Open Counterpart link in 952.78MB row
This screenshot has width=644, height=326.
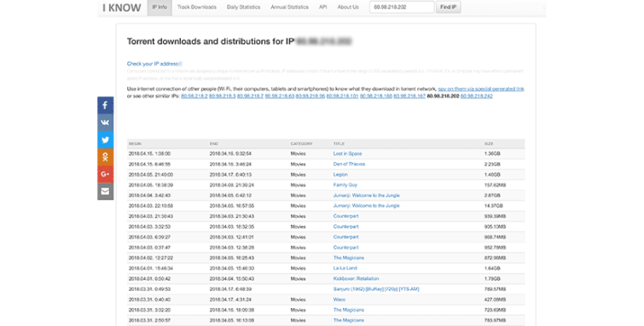pos(345,247)
